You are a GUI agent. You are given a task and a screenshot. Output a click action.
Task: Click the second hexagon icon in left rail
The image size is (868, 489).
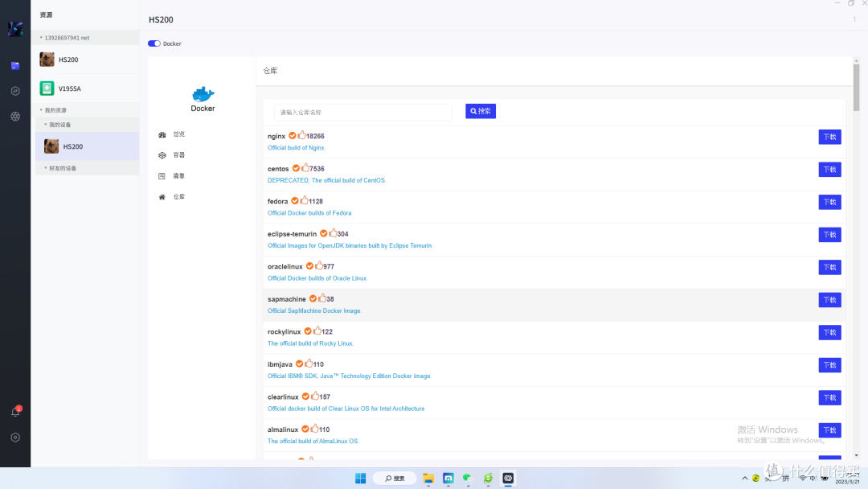[x=15, y=91]
